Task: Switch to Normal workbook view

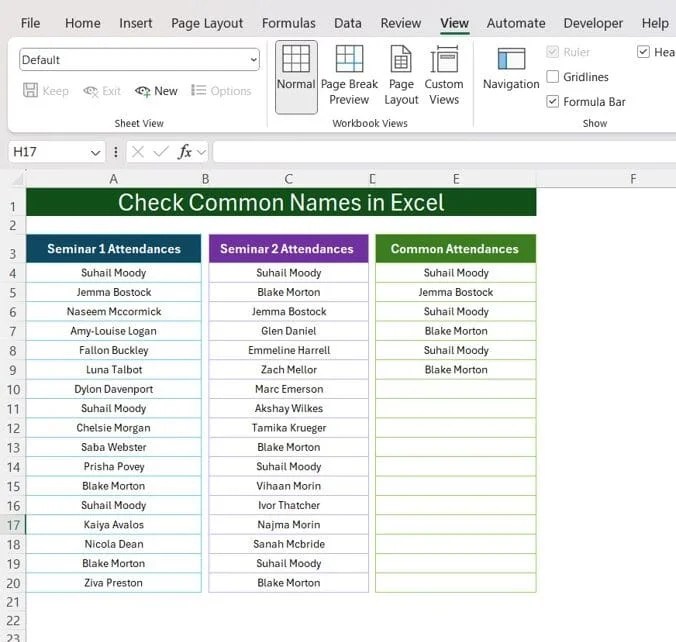Action: click(296, 77)
